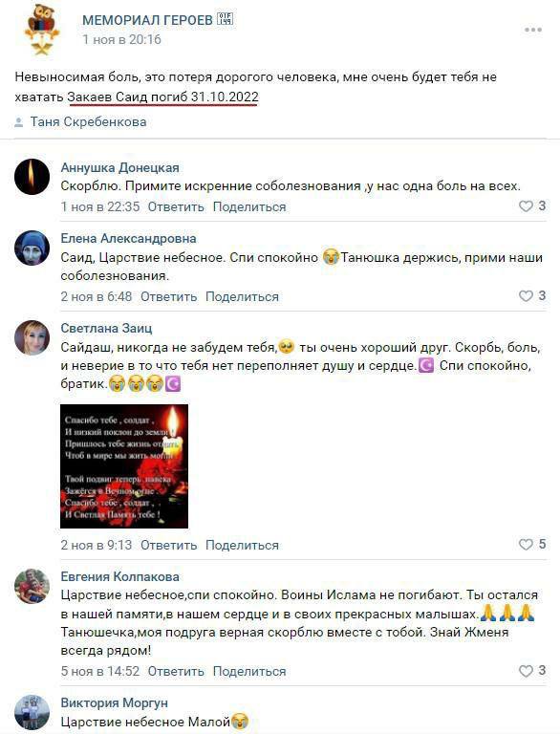Like Светлана Заиц's comment with heart
This screenshot has height=734, width=560.
coord(526,544)
